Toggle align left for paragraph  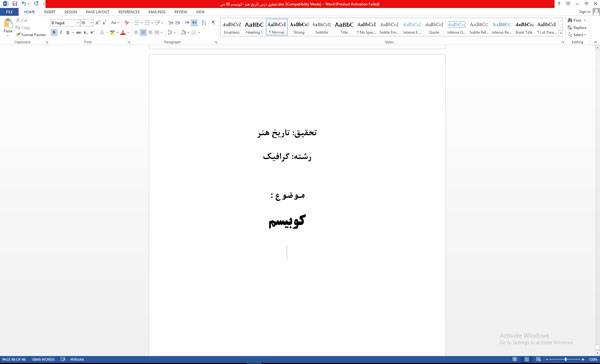[136, 33]
